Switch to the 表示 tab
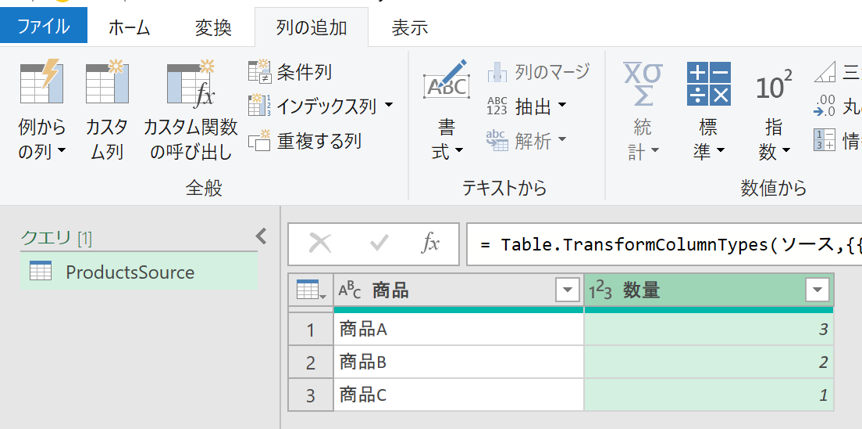The image size is (862, 429). [410, 28]
